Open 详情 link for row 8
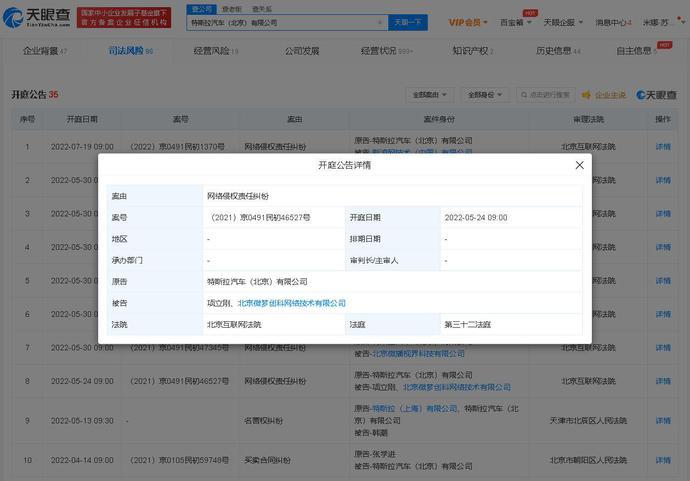 [663, 381]
